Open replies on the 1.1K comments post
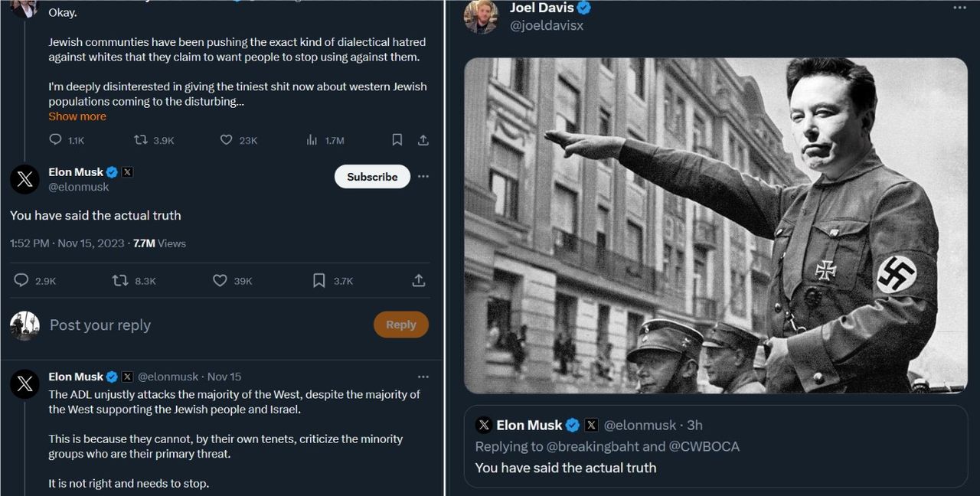The width and height of the screenshot is (980, 496). (x=55, y=140)
